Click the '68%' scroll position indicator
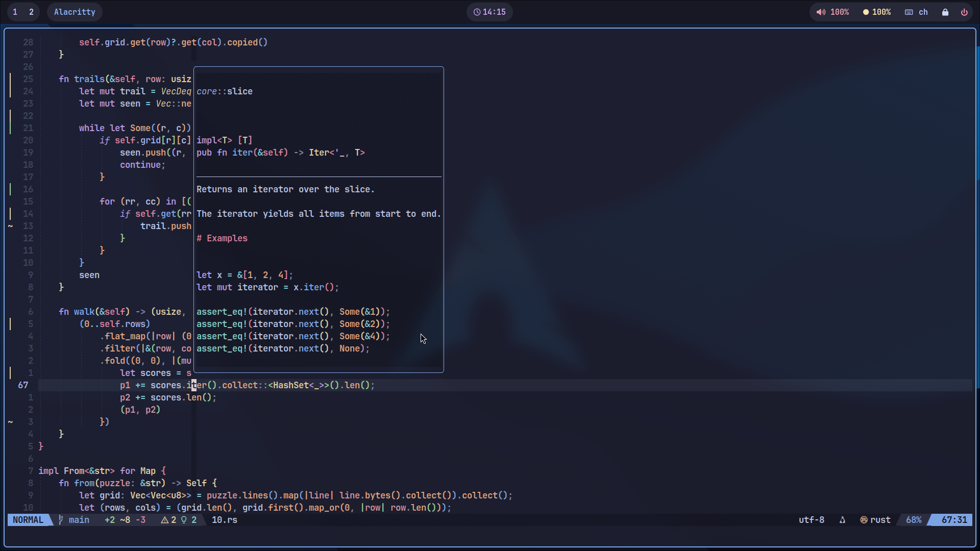 coord(914,520)
